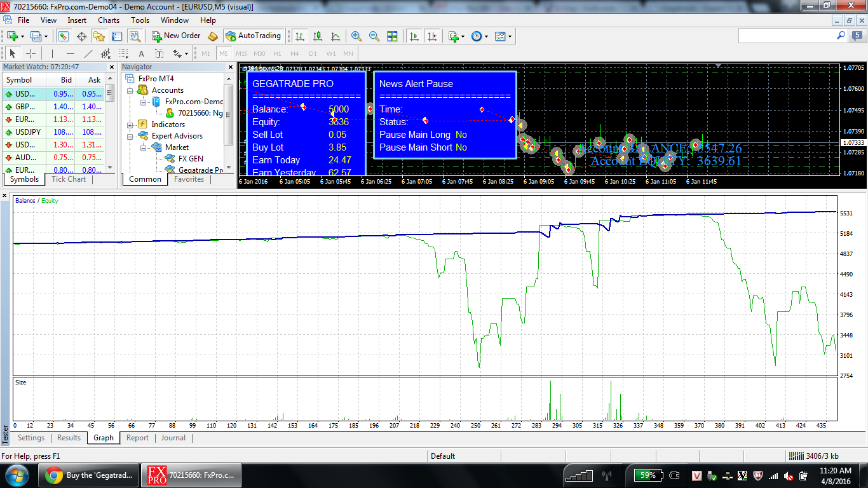Collapse the Expert Advisors tree node
The image size is (868, 488).
130,136
